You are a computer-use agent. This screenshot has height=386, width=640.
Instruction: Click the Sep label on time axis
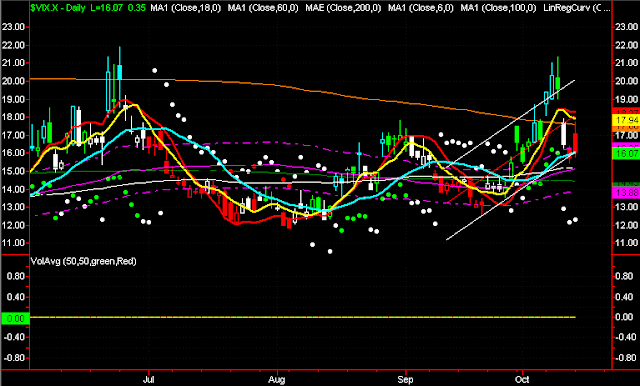(x=405, y=380)
